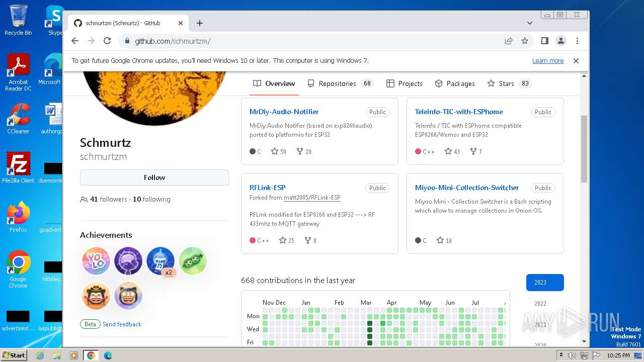
Task: View 7 forks of Teleinfo-TIC-with-ESPhome
Action: click(476, 151)
